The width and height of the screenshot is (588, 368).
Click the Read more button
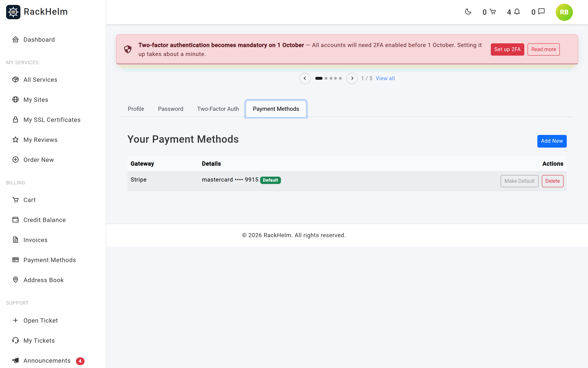click(543, 49)
